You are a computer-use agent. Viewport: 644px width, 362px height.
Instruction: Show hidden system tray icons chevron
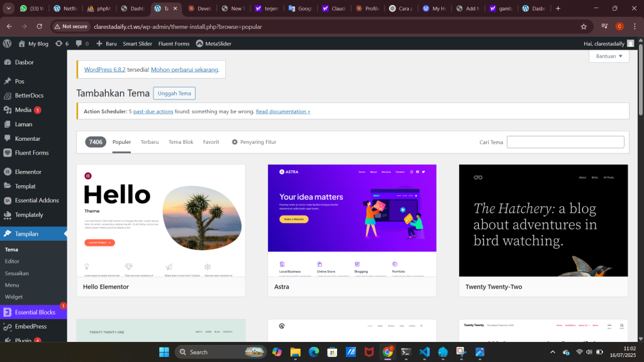pyautogui.click(x=552, y=352)
